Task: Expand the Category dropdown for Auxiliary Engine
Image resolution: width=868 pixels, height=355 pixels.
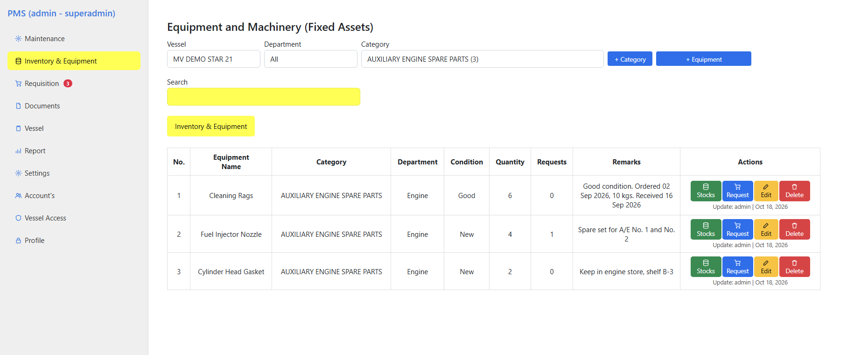Action: tap(483, 59)
